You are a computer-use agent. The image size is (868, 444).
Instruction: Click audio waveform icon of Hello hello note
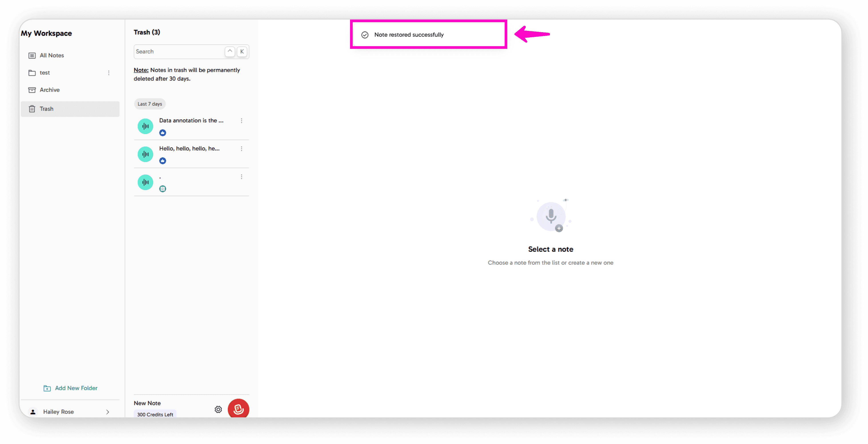pos(145,154)
